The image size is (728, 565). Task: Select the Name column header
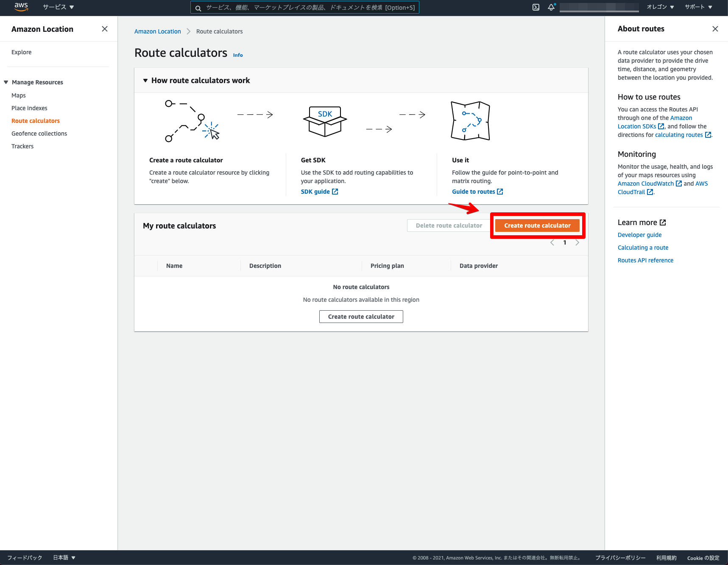[x=174, y=266]
